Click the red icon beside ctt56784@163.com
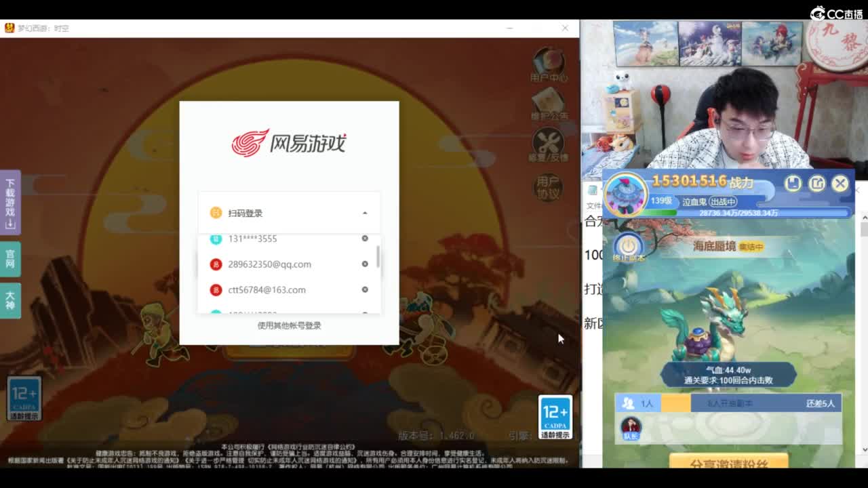 pyautogui.click(x=216, y=290)
